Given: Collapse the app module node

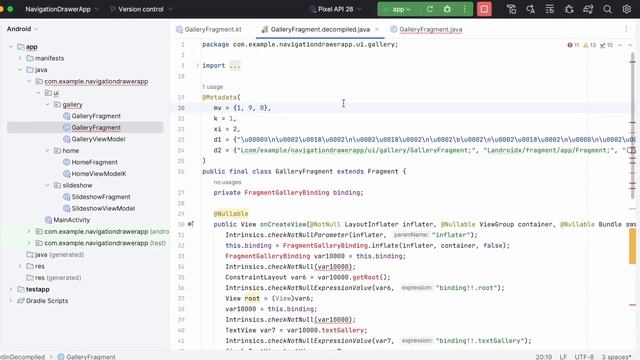Looking at the screenshot, I should [11, 47].
